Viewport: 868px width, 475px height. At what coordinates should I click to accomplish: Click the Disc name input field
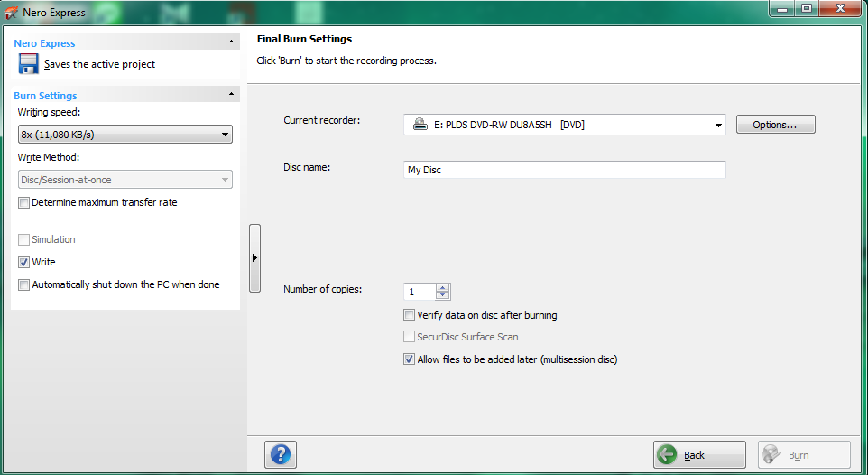pos(565,170)
